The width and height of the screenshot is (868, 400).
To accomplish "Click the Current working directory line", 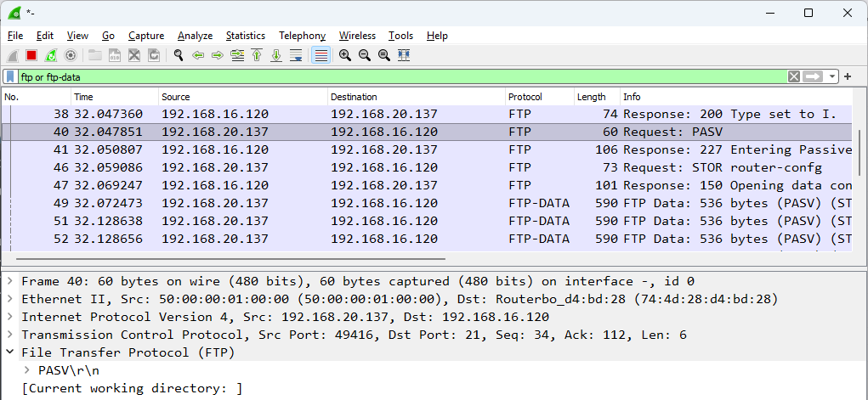I will pyautogui.click(x=132, y=388).
